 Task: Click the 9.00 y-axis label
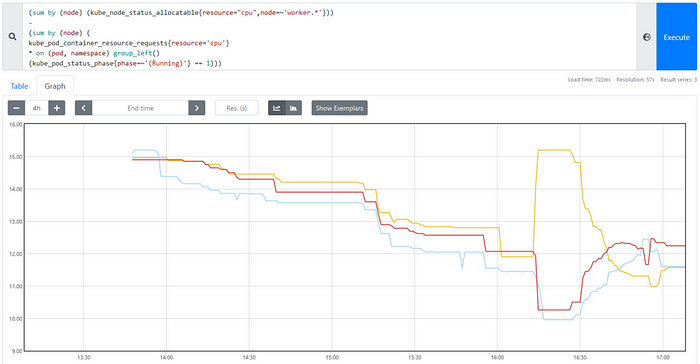pos(17,351)
